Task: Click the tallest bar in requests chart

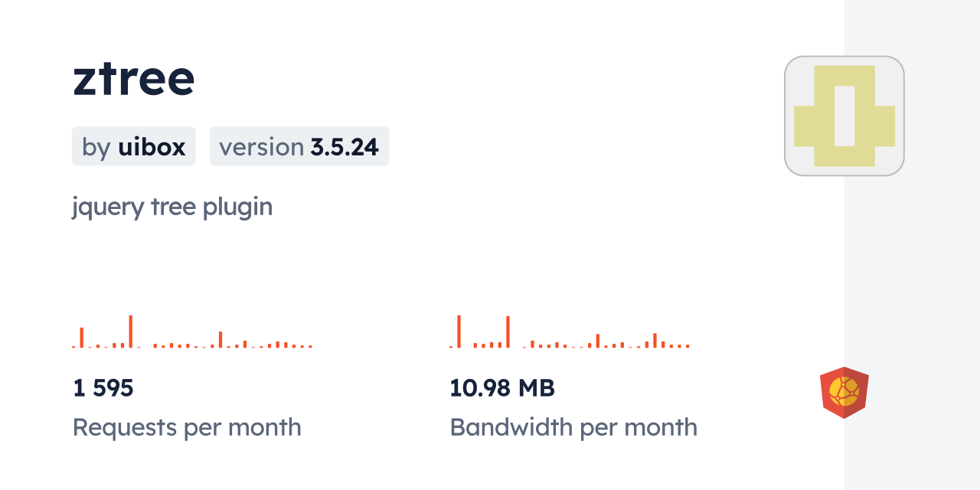Action: (x=131, y=331)
